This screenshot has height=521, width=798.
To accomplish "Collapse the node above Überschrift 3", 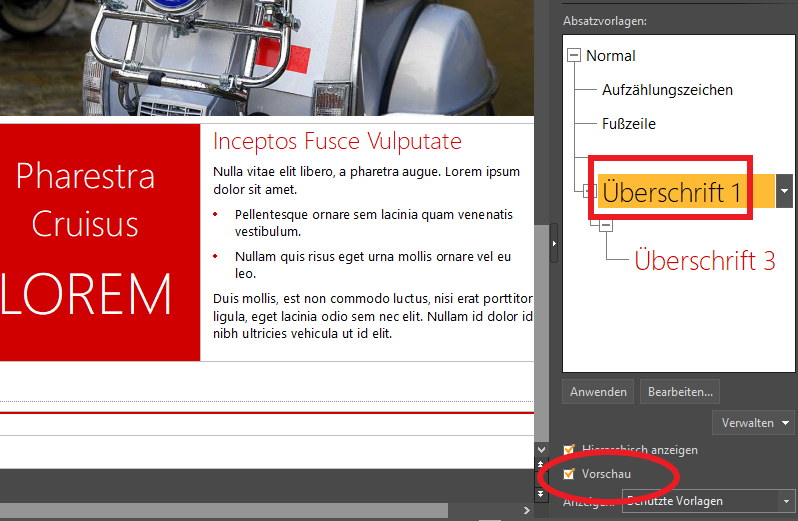I will (607, 227).
